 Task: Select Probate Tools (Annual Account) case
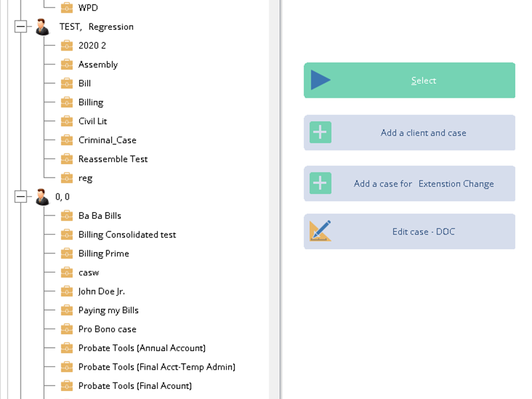(142, 348)
